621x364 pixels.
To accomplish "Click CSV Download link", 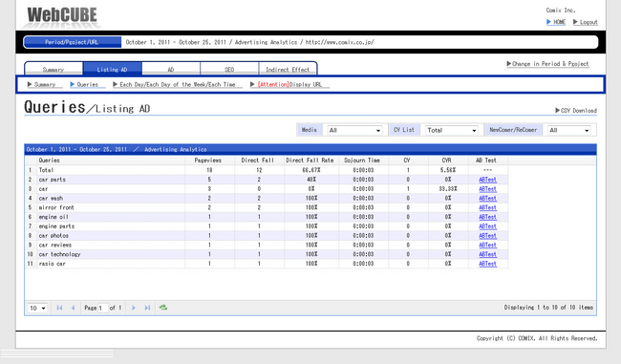I will 576,111.
